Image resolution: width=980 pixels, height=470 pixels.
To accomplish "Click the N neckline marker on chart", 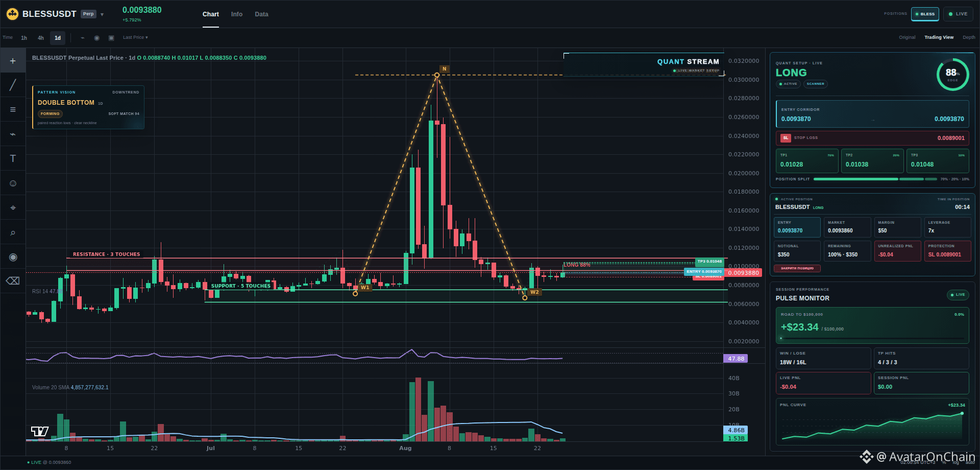I will point(444,69).
